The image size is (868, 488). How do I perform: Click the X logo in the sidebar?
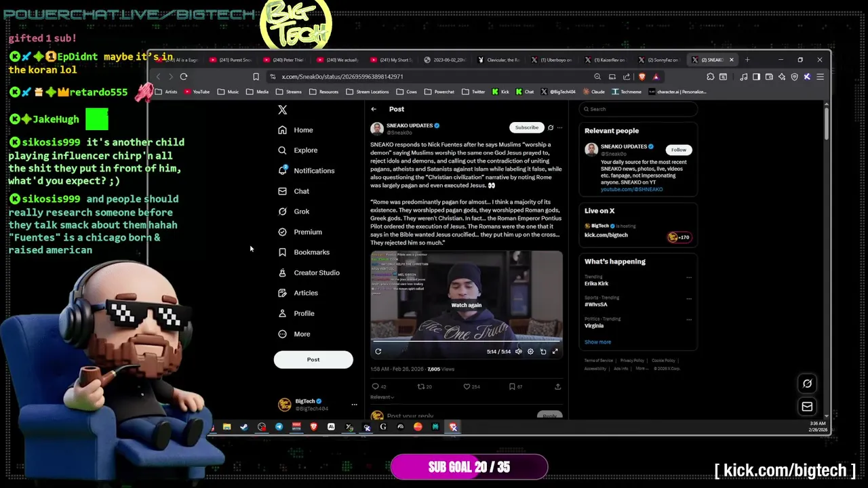tap(283, 110)
